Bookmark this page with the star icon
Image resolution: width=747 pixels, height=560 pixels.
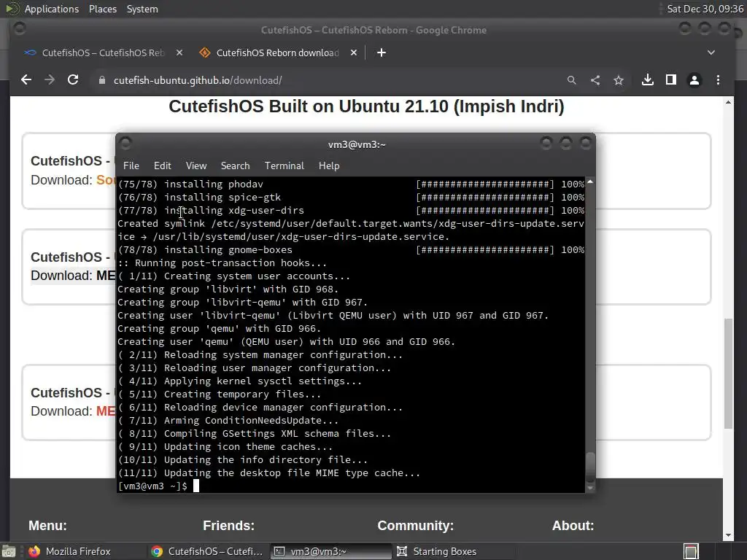pos(619,80)
